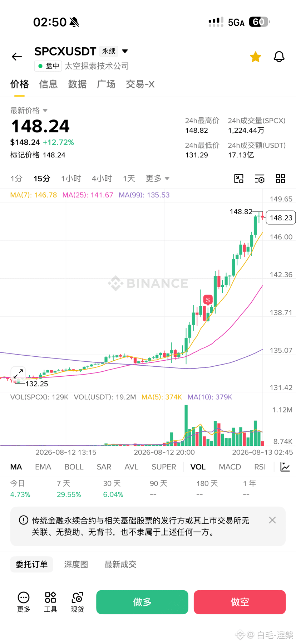
Task: Tap the 24h最高价 148.82 value
Action: [196, 130]
